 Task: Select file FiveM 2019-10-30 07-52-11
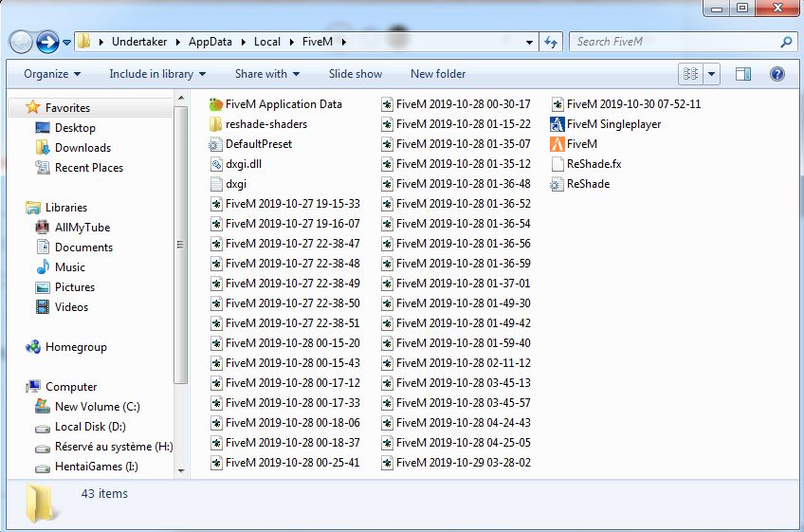(626, 104)
